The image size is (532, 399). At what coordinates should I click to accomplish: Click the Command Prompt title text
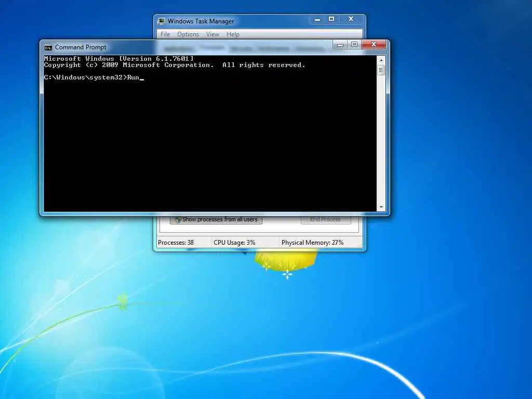click(81, 47)
